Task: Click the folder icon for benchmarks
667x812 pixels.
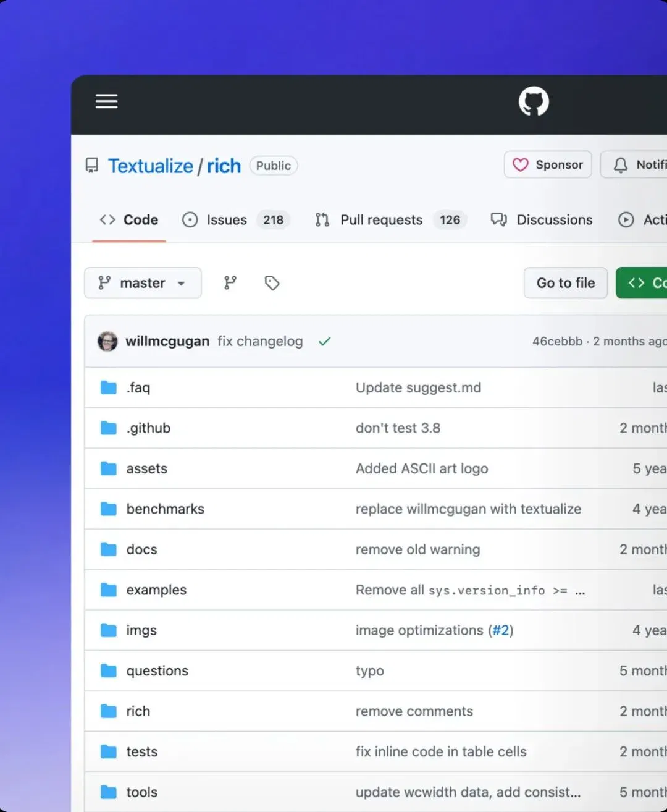Action: pyautogui.click(x=109, y=509)
